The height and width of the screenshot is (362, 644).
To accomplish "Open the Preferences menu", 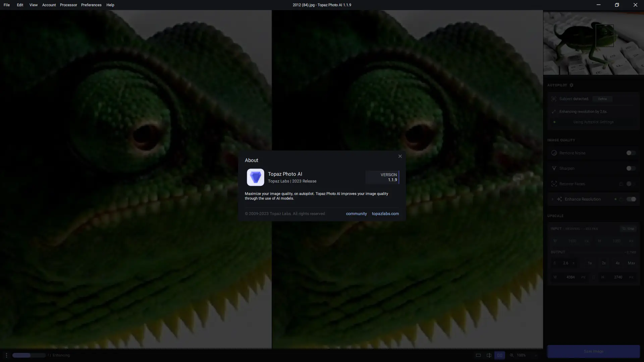I will (91, 5).
